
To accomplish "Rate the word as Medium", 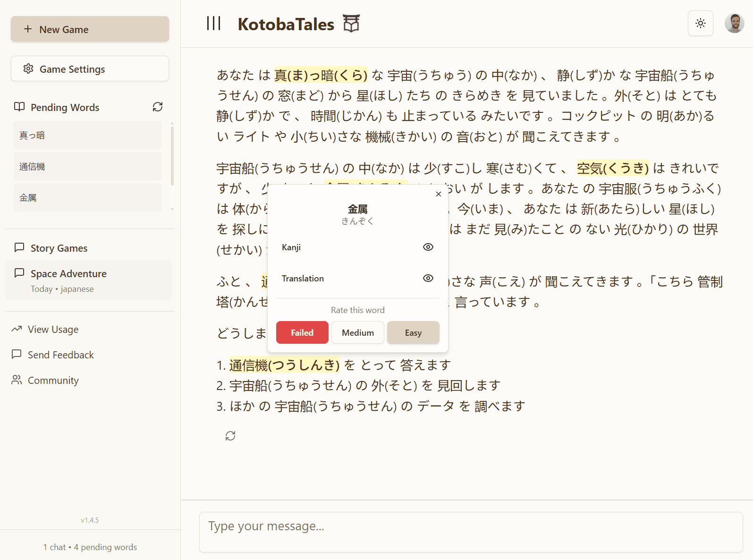I will pyautogui.click(x=357, y=332).
